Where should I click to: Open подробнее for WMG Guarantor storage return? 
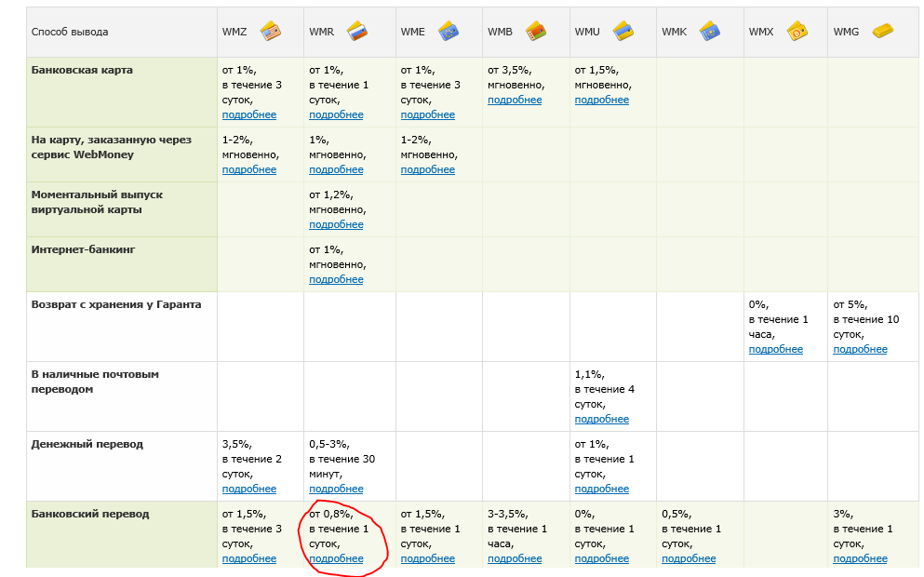860,349
